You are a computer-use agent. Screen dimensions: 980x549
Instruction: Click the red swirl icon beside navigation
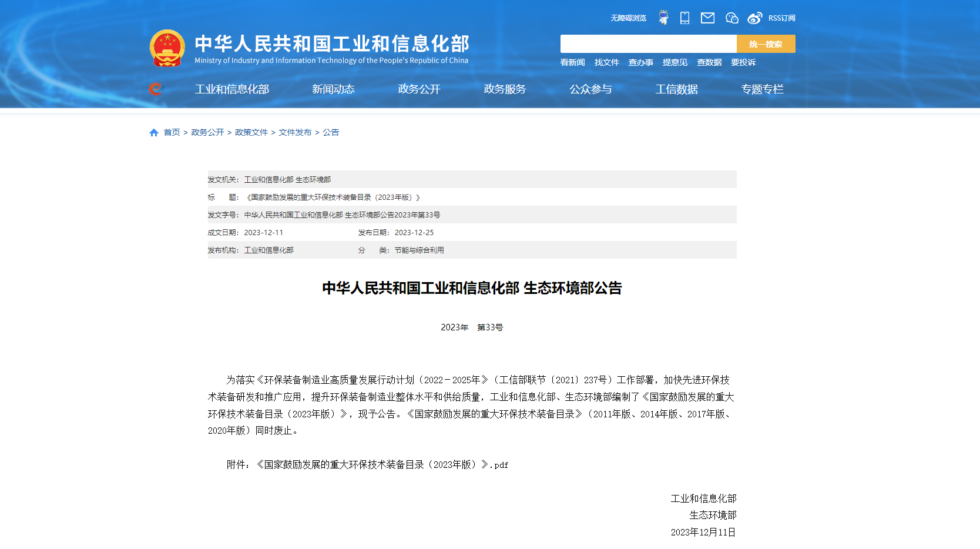(156, 89)
